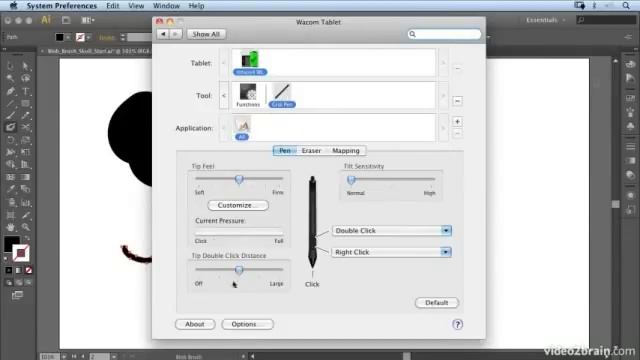Set toolbox fill mode to Gradient
This screenshot has width=640, height=360.
point(18,270)
